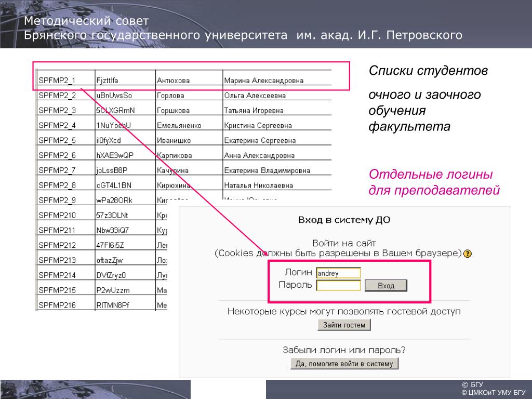
Task: Click password cell P2wUzzm
Action: 125,287
